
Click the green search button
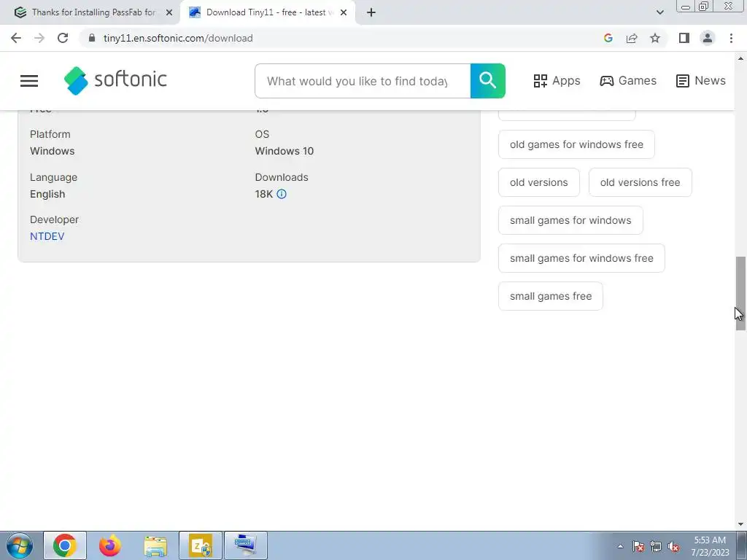point(488,81)
